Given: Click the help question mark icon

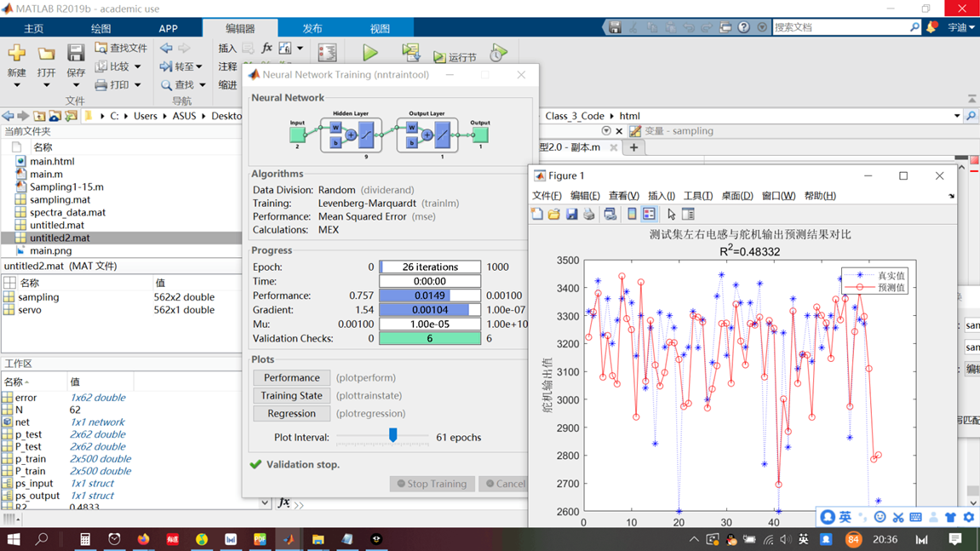Looking at the screenshot, I should pyautogui.click(x=744, y=27).
